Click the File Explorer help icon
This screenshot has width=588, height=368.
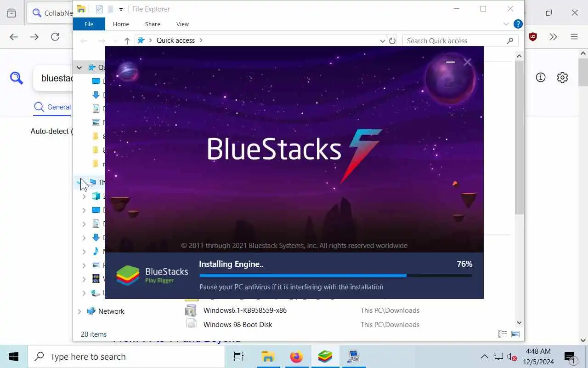[518, 24]
